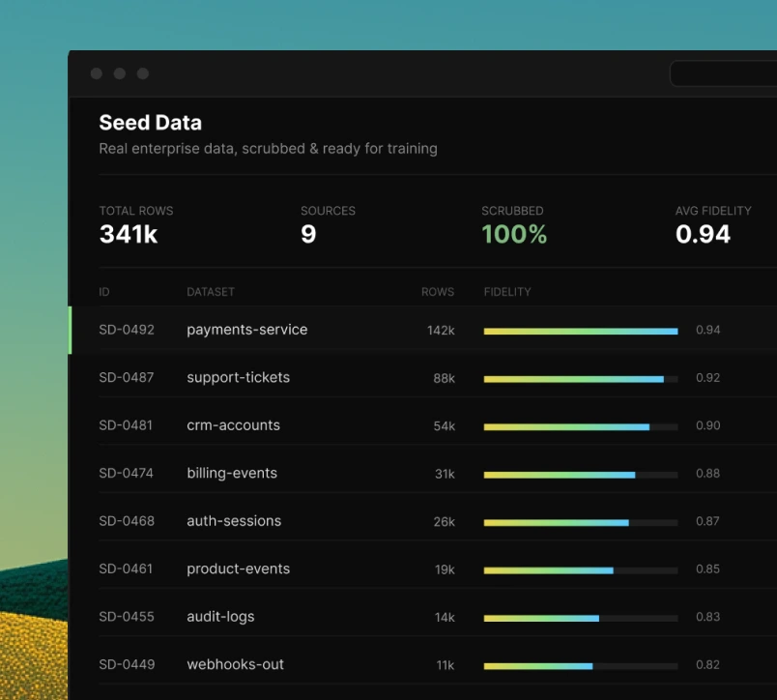777x700 pixels.
Task: Sort by the ID column header
Action: 104,292
